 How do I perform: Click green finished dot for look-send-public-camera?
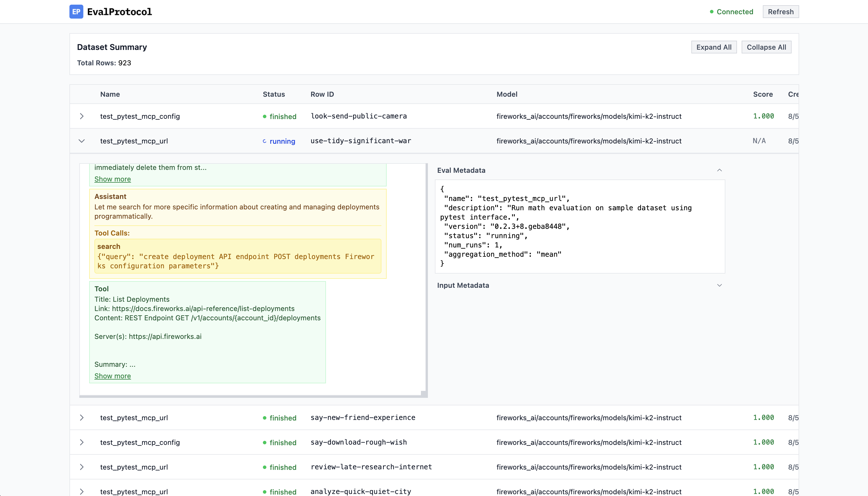click(264, 116)
